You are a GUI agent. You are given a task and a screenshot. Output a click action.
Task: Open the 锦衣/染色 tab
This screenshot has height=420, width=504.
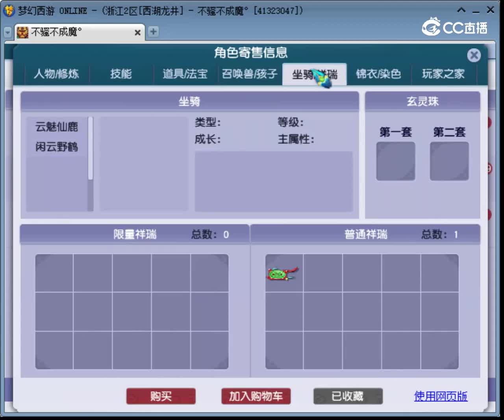[379, 74]
